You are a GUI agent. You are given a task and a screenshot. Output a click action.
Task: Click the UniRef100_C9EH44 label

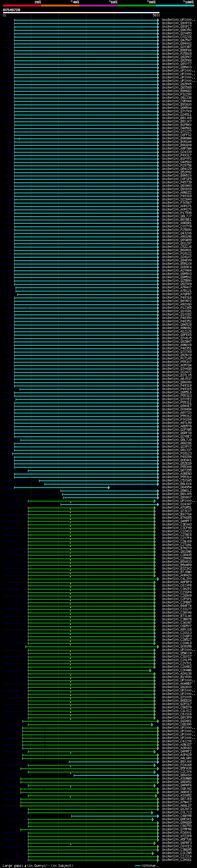point(177,101)
